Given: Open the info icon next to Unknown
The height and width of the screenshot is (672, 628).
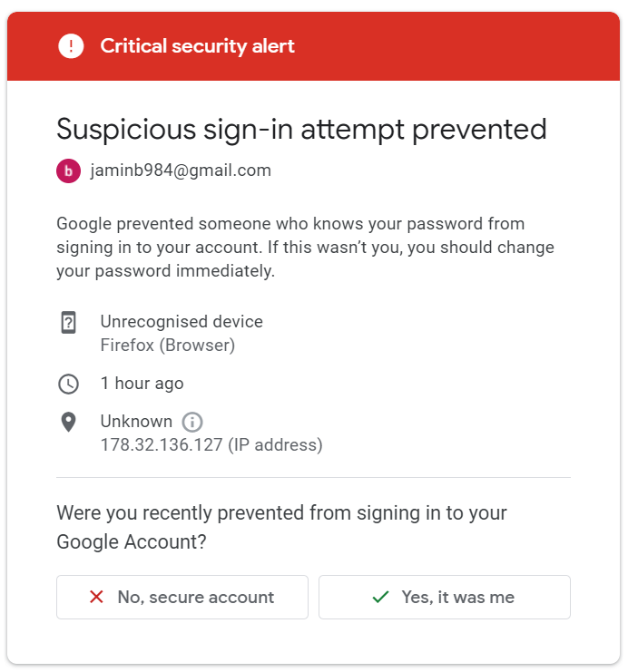Looking at the screenshot, I should (192, 422).
